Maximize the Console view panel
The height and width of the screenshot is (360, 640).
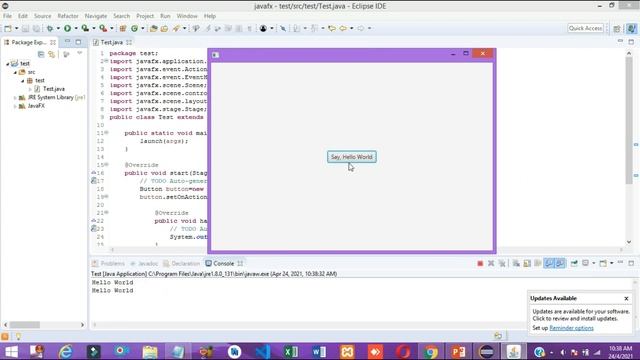[631, 263]
